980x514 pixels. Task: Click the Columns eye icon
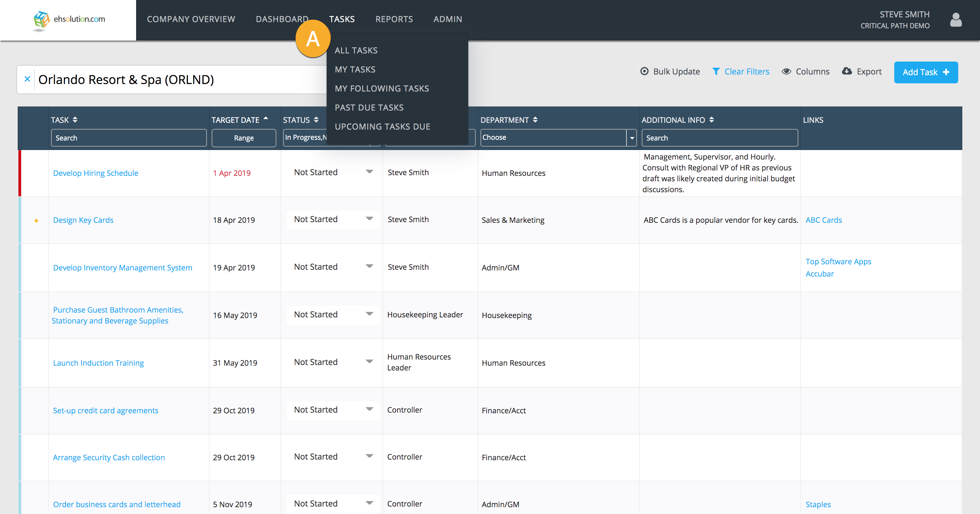pyautogui.click(x=786, y=71)
